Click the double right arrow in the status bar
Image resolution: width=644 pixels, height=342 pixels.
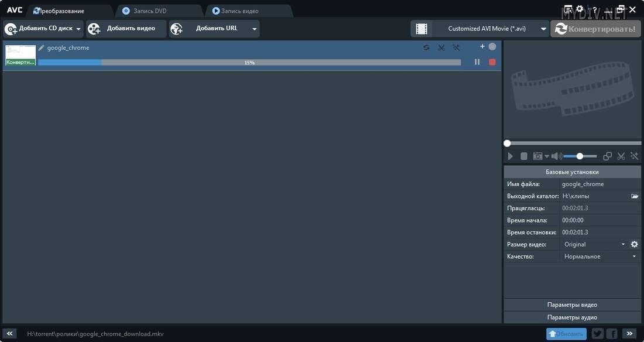(629, 333)
